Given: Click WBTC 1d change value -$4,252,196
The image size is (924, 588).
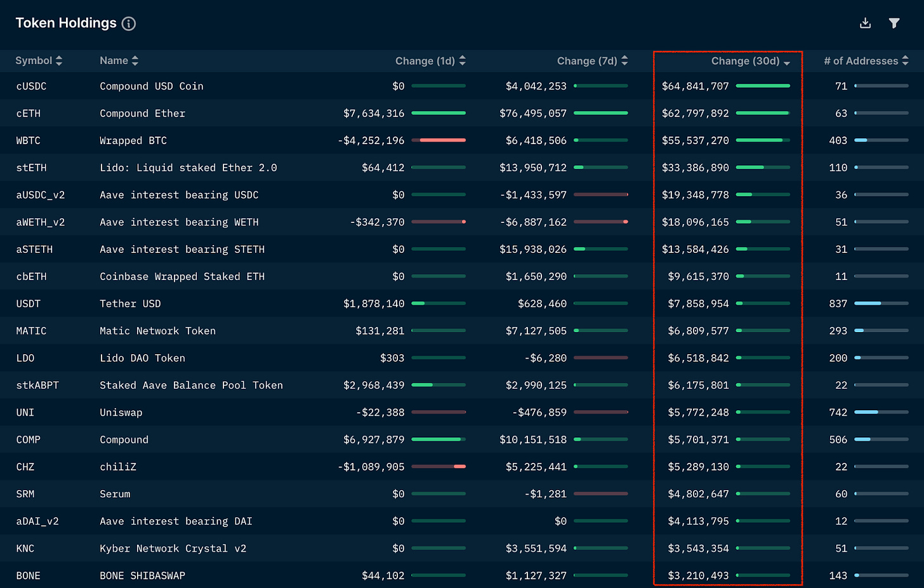Looking at the screenshot, I should [371, 141].
